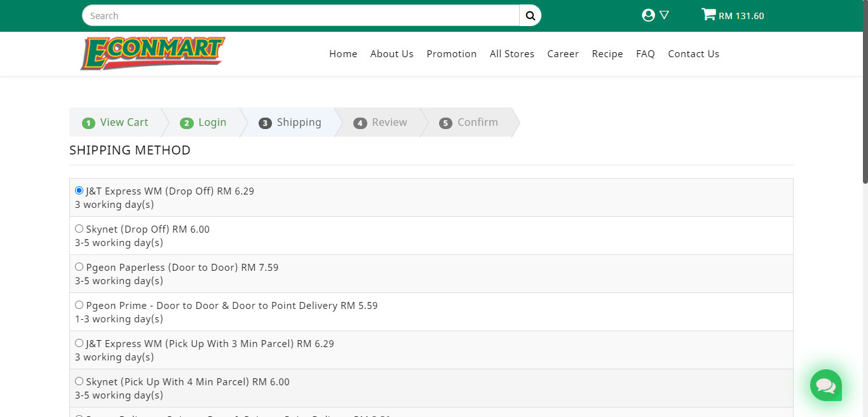View All Stores page
Screen dimensions: 868x417
[x=512, y=54]
